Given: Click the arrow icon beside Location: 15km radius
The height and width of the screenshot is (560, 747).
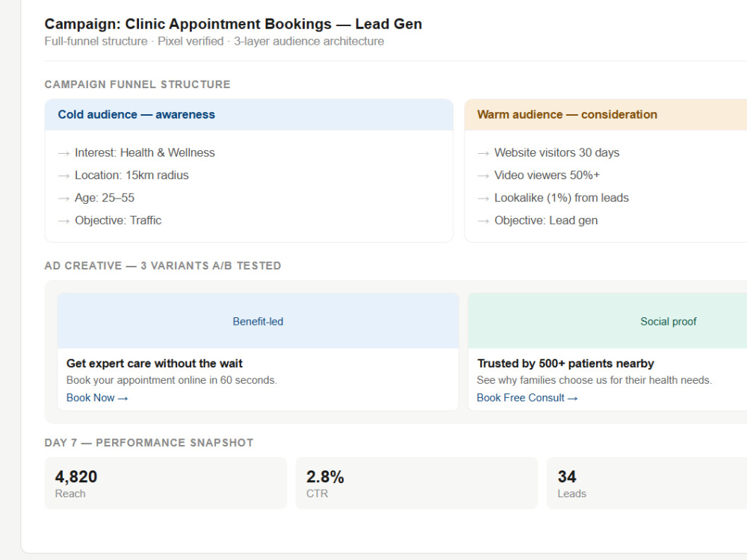Looking at the screenshot, I should click(x=63, y=175).
